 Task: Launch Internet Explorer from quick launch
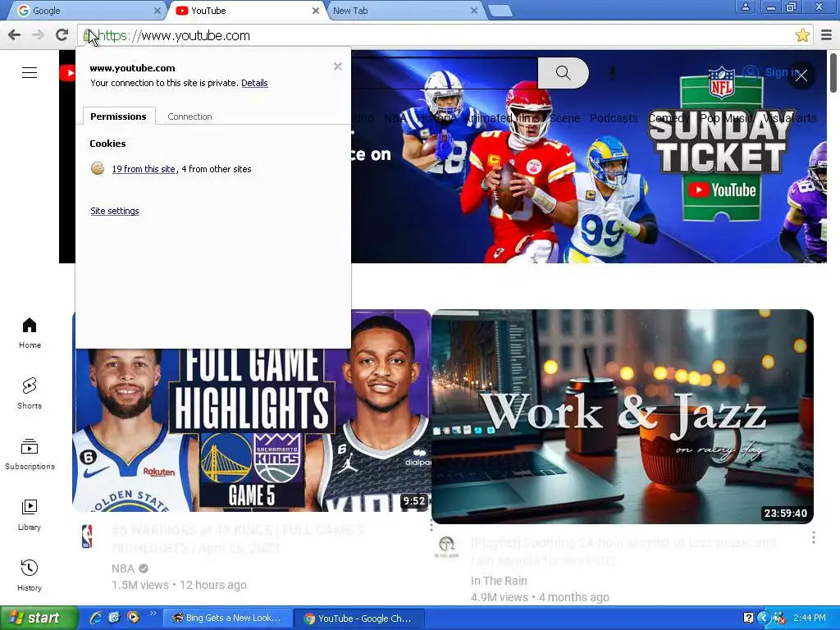click(96, 618)
